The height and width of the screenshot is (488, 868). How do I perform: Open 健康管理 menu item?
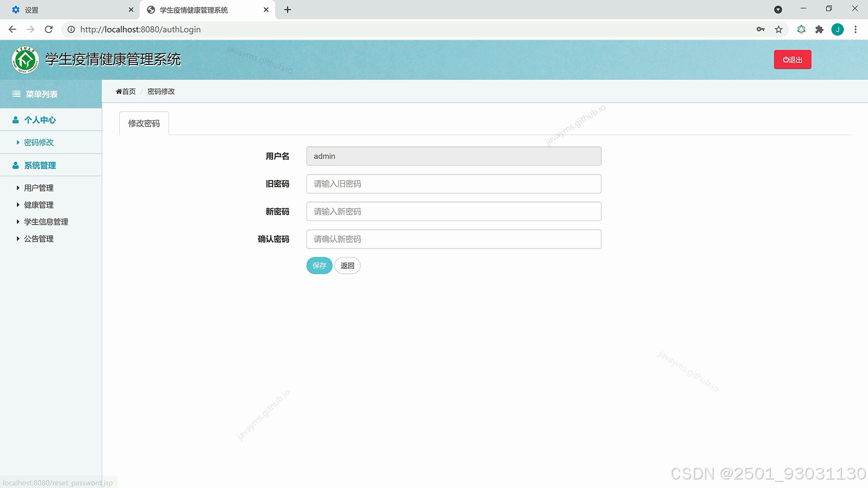[39, 205]
